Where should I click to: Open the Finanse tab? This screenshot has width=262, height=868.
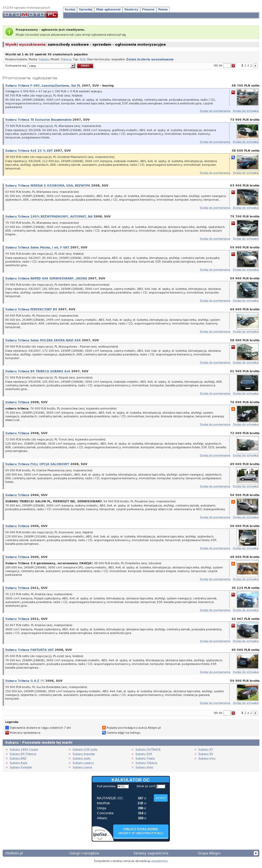point(148,9)
